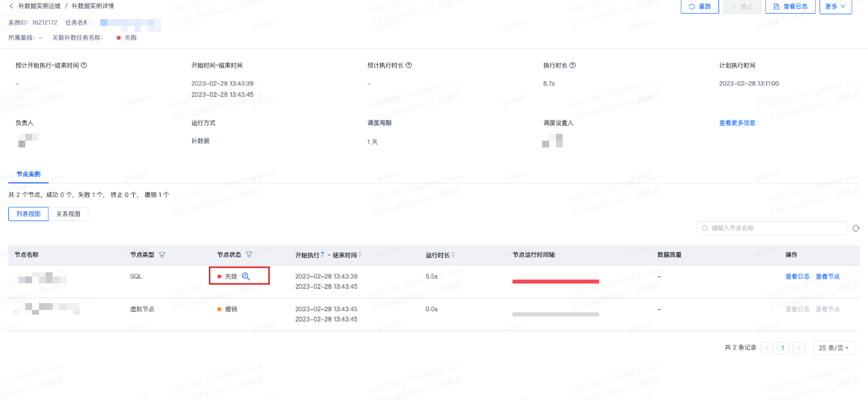This screenshot has width=868, height=400.
Task: Click the 请输入节点名称 search field
Action: click(x=772, y=229)
